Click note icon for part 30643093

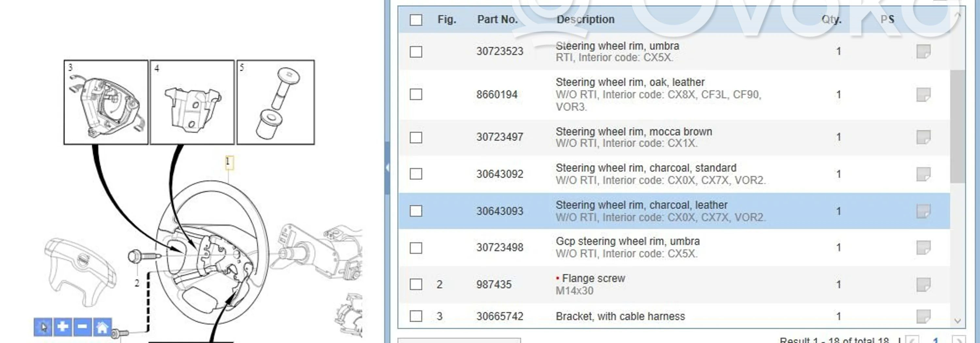click(x=923, y=211)
